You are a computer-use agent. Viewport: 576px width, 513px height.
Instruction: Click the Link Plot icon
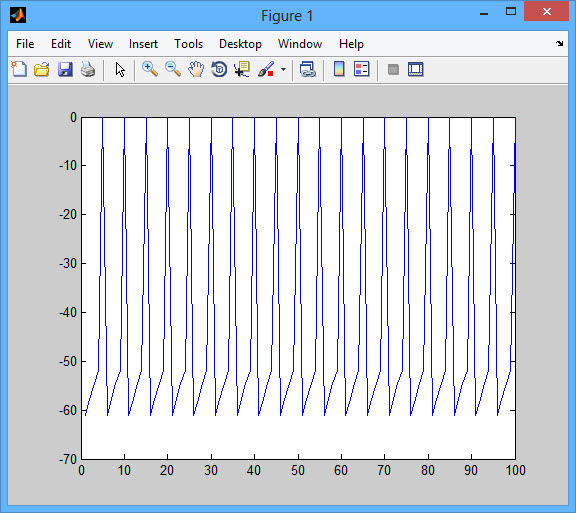308,69
